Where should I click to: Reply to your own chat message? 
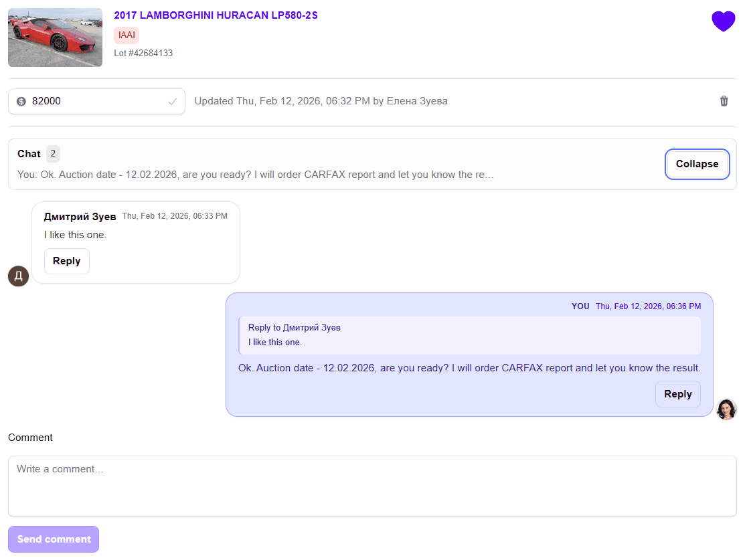pyautogui.click(x=677, y=394)
